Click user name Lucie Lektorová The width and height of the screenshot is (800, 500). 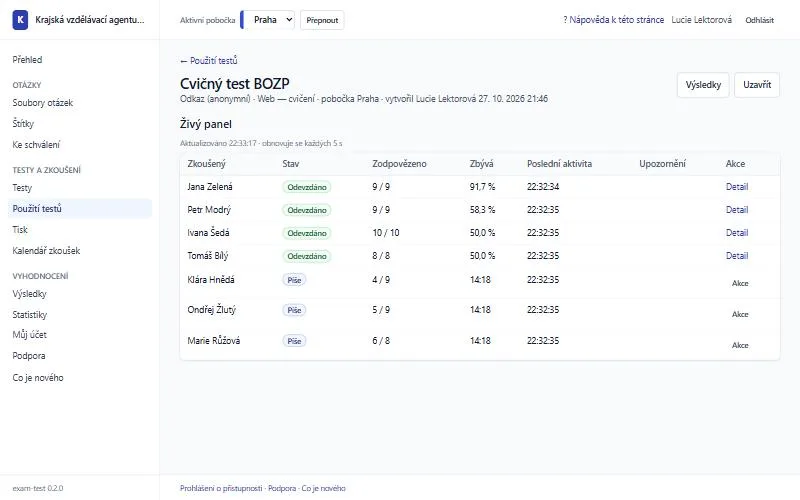pos(701,20)
